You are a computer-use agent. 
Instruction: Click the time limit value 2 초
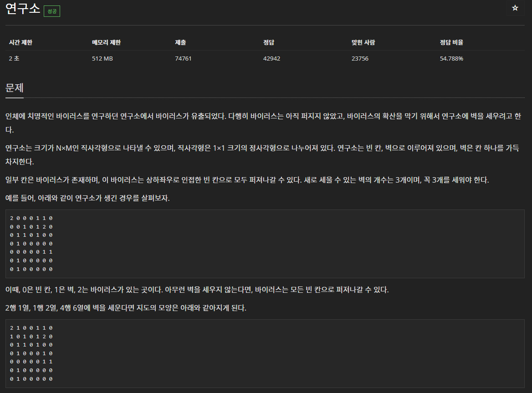[x=14, y=58]
